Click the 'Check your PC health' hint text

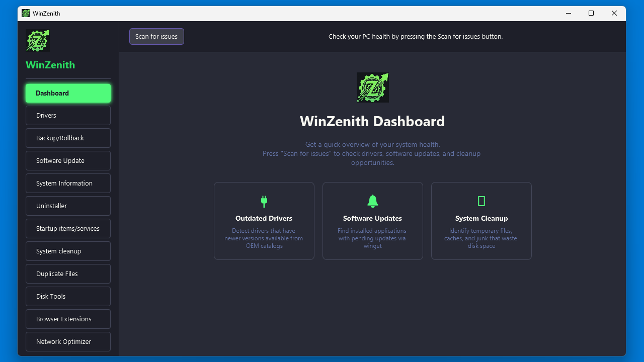click(416, 37)
